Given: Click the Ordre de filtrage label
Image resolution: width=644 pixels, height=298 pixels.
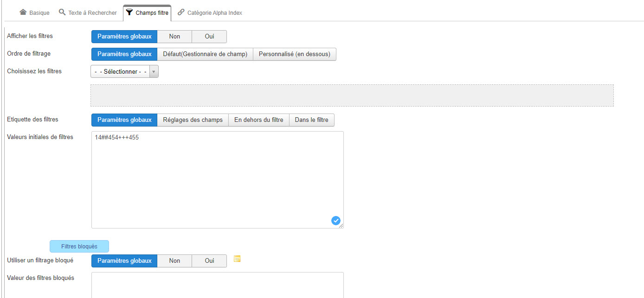Looking at the screenshot, I should pyautogui.click(x=29, y=53).
